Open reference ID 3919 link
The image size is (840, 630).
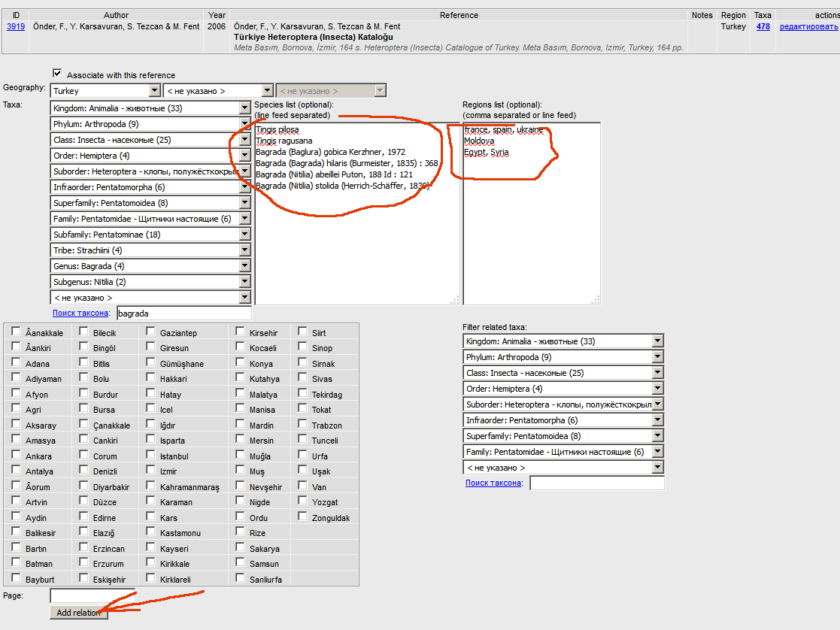pyautogui.click(x=16, y=26)
